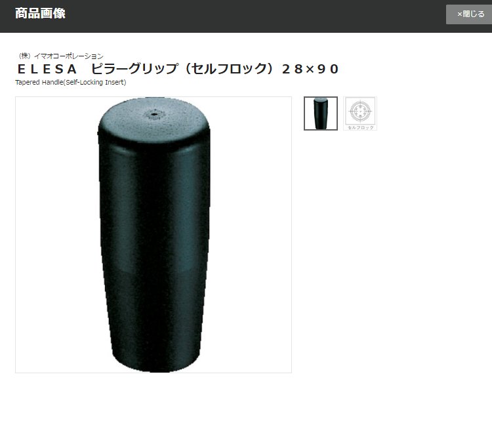Click the large pillar grip product photo
Viewport: 492px width, 448px height.
[154, 235]
